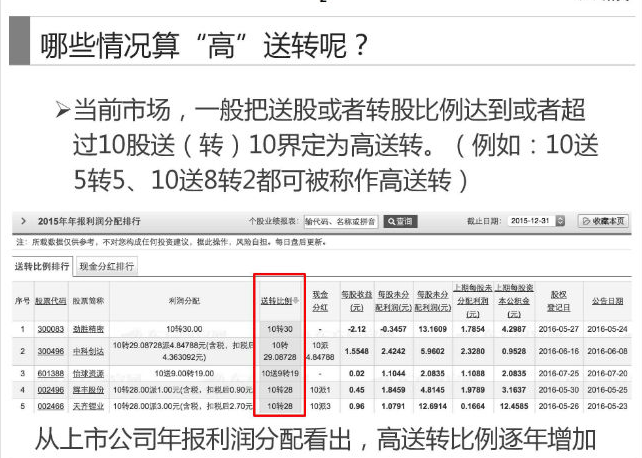The width and height of the screenshot is (642, 458).
Task: Select the 10送9.00转19.00 distribution cell
Action: (184, 373)
